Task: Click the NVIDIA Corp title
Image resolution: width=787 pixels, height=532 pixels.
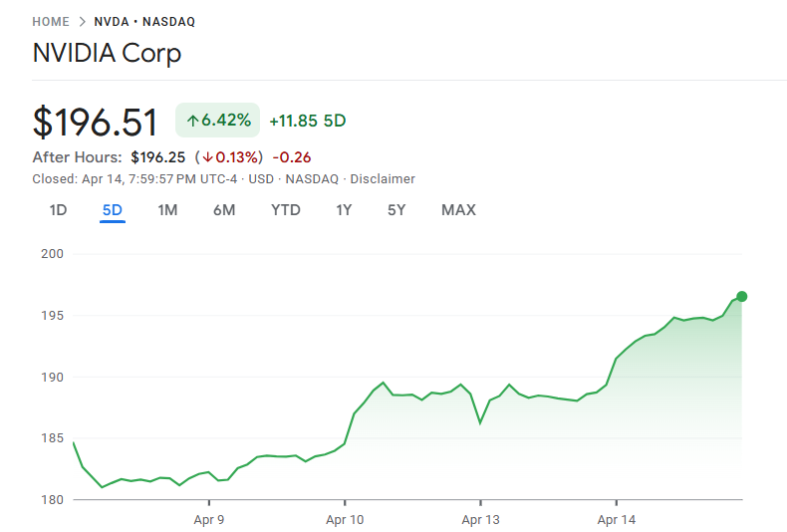Action: (x=107, y=53)
